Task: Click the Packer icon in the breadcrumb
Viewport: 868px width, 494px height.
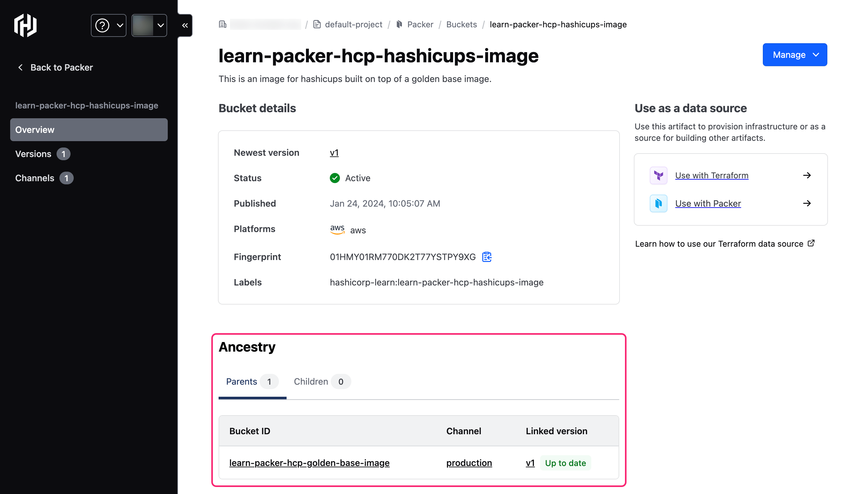Action: pyautogui.click(x=399, y=24)
